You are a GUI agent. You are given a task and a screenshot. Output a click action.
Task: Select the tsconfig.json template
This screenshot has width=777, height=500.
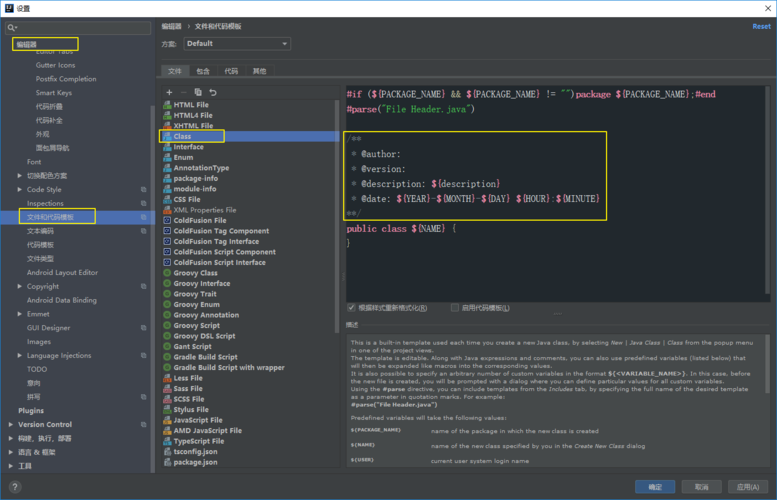195,451
